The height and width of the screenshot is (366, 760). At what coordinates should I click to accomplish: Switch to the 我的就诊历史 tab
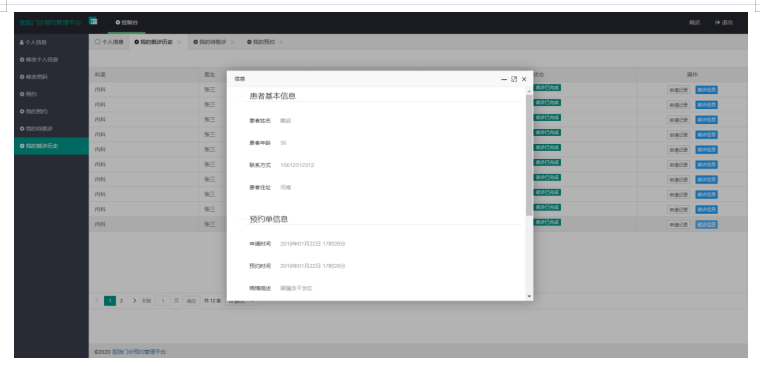click(153, 42)
